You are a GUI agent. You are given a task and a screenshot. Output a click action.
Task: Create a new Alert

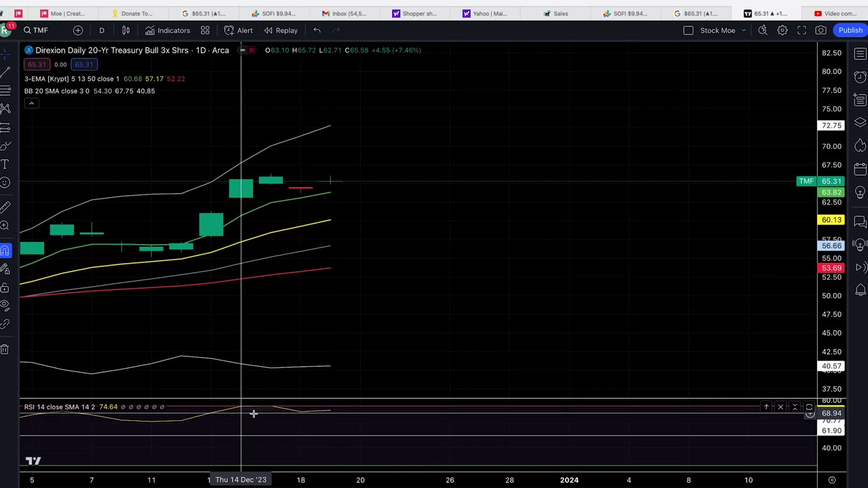point(238,30)
